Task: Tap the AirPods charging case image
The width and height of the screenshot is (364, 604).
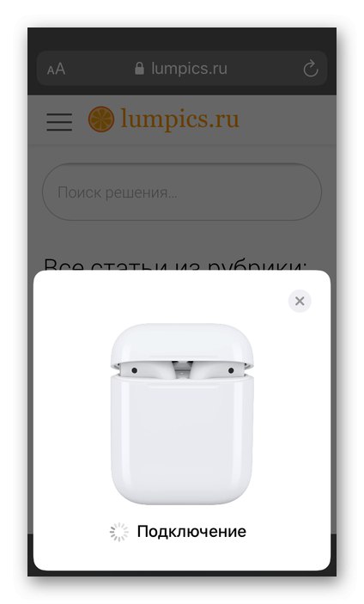Action: [182, 414]
